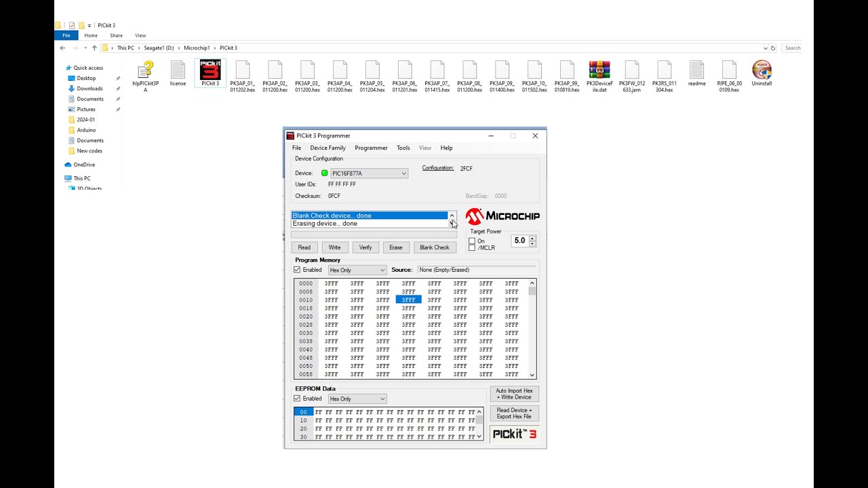Open the address bar history dropdown
Image resolution: width=868 pixels, height=488 pixels.
pos(766,48)
